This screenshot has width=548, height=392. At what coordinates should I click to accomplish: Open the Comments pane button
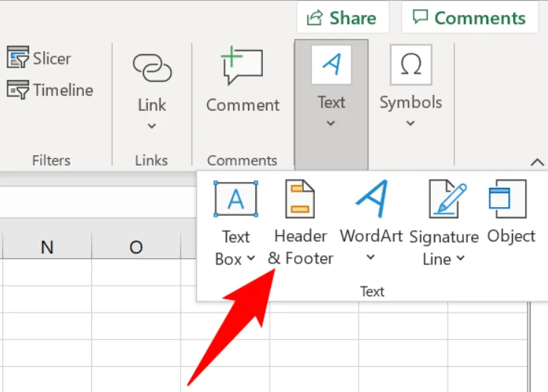469,17
